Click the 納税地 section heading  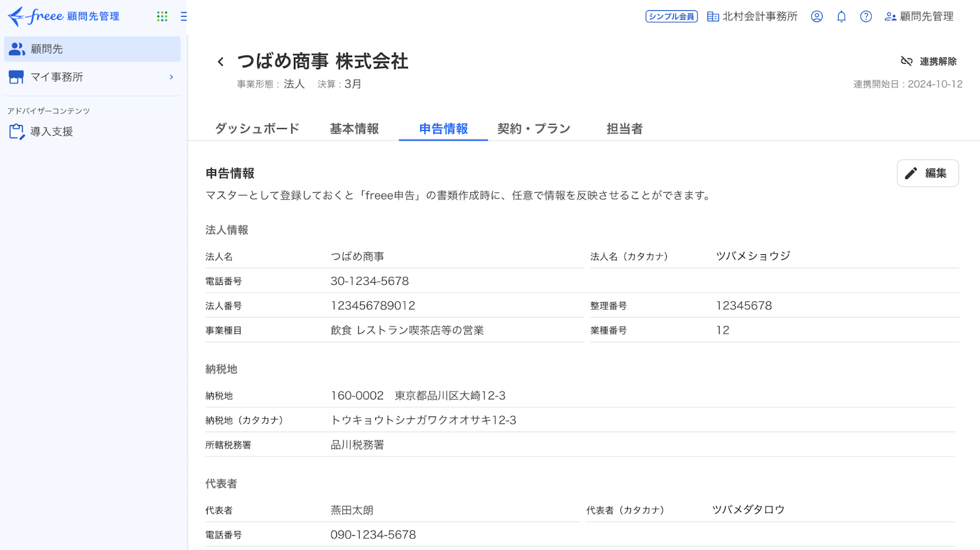(x=221, y=369)
